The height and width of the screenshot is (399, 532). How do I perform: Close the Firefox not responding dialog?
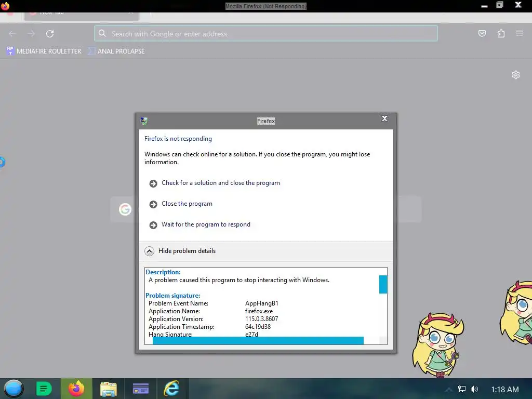tap(384, 118)
